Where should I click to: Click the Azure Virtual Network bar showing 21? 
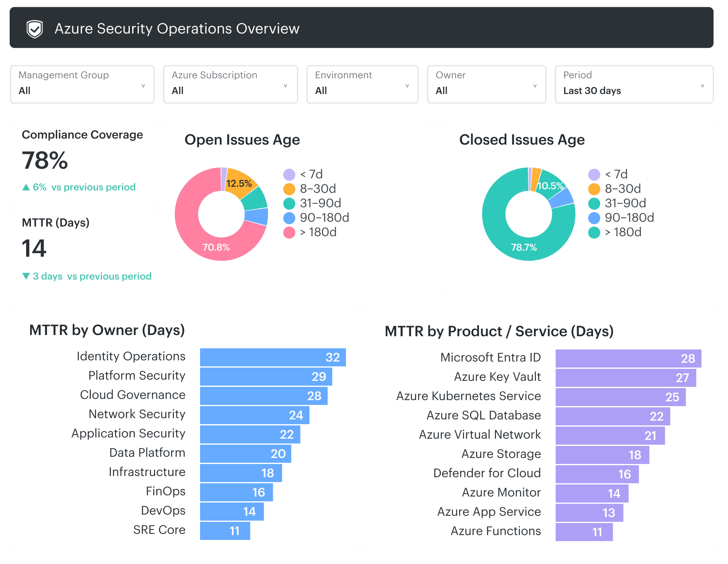click(x=610, y=435)
